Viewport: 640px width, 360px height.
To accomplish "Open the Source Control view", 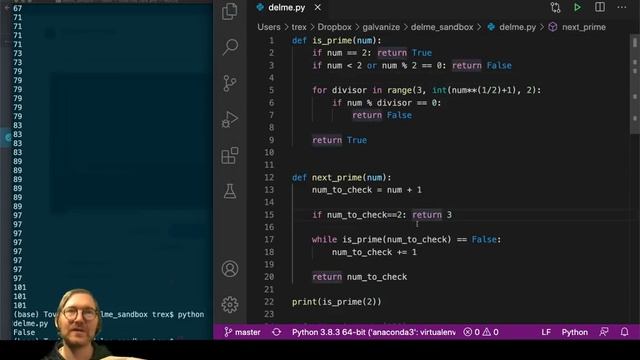I will (x=230, y=83).
